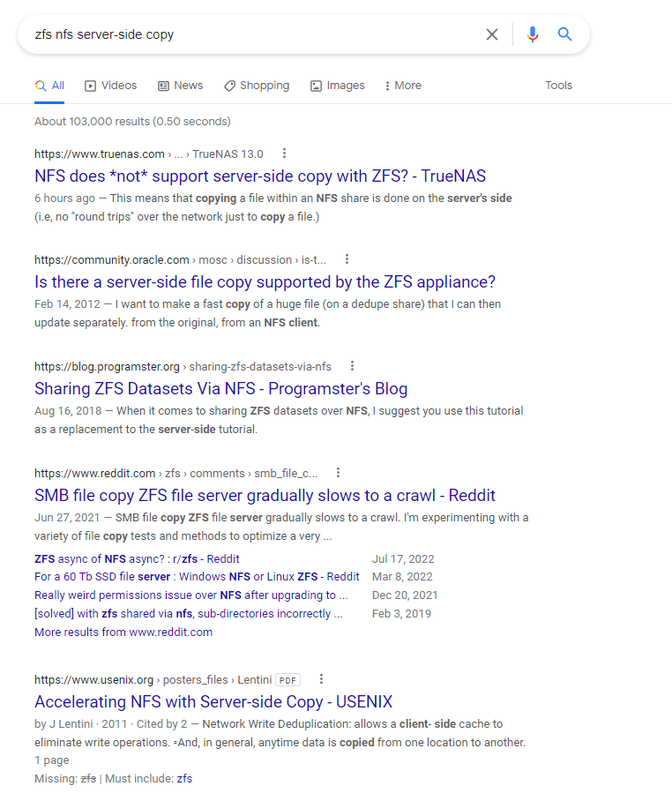The image size is (672, 801).
Task: Open three-dot menu for Reddit result
Action: click(338, 473)
